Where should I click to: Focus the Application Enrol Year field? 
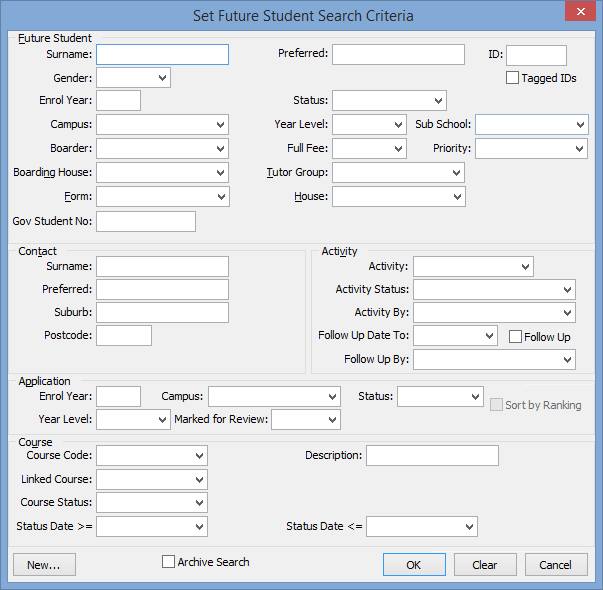pyautogui.click(x=118, y=397)
